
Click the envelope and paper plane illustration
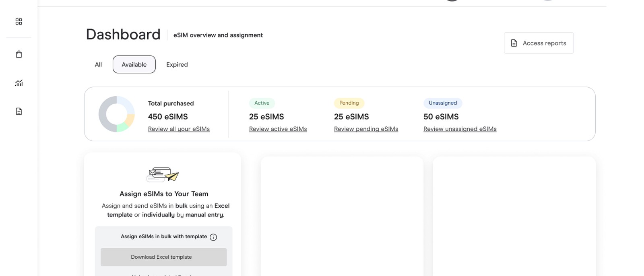coord(163,175)
